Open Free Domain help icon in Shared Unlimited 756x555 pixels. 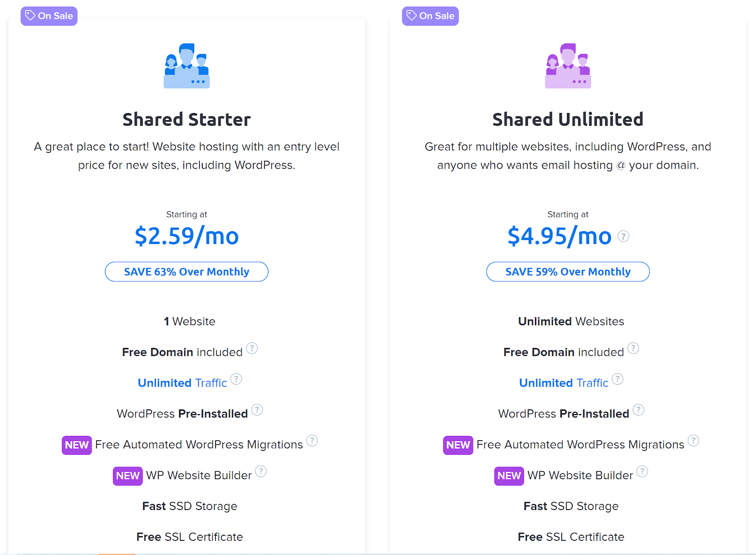[633, 348]
